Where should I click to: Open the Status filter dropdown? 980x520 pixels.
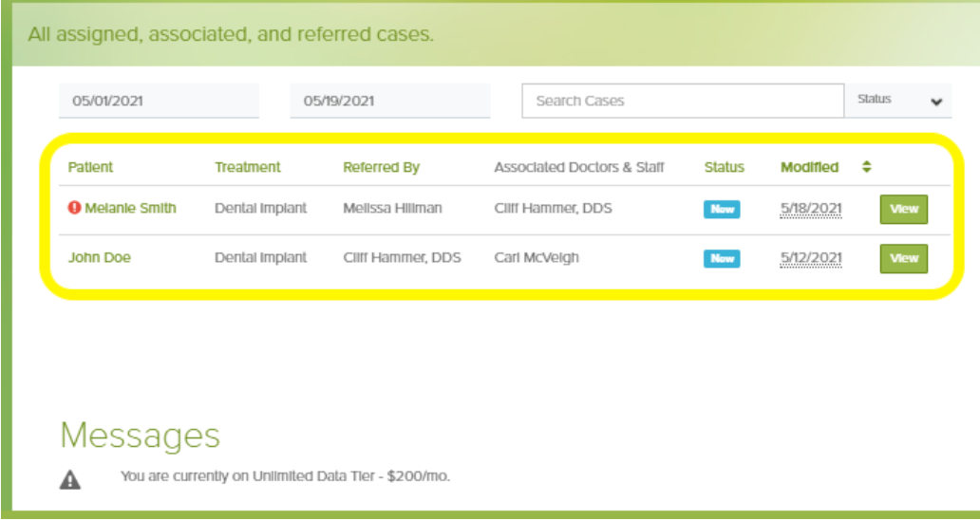898,101
